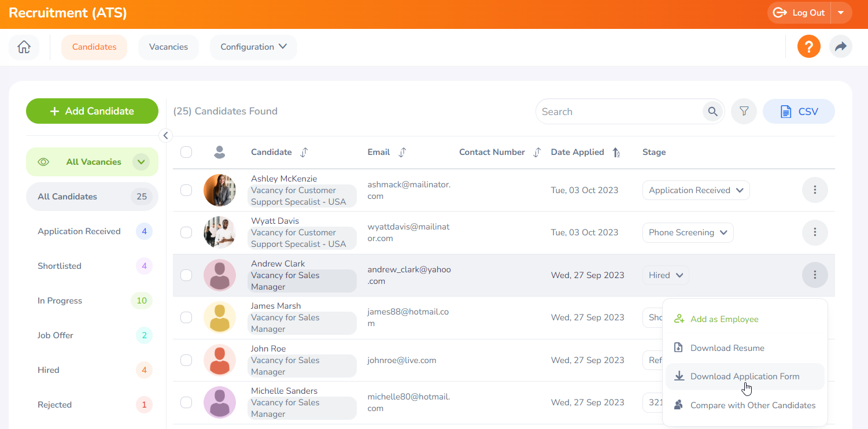Open actions menu for Ashley McKenzie
868x429 pixels.
815,190
